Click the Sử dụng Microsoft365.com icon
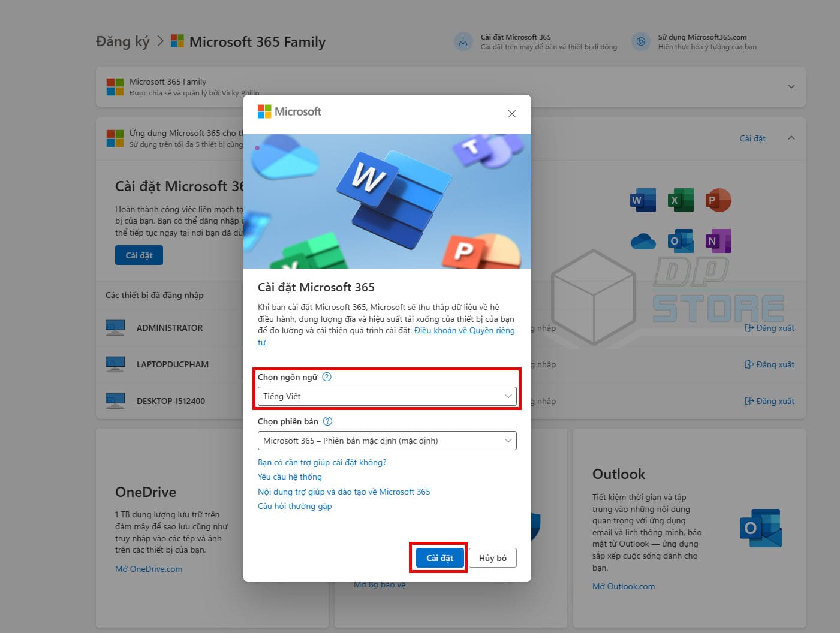 coord(641,42)
